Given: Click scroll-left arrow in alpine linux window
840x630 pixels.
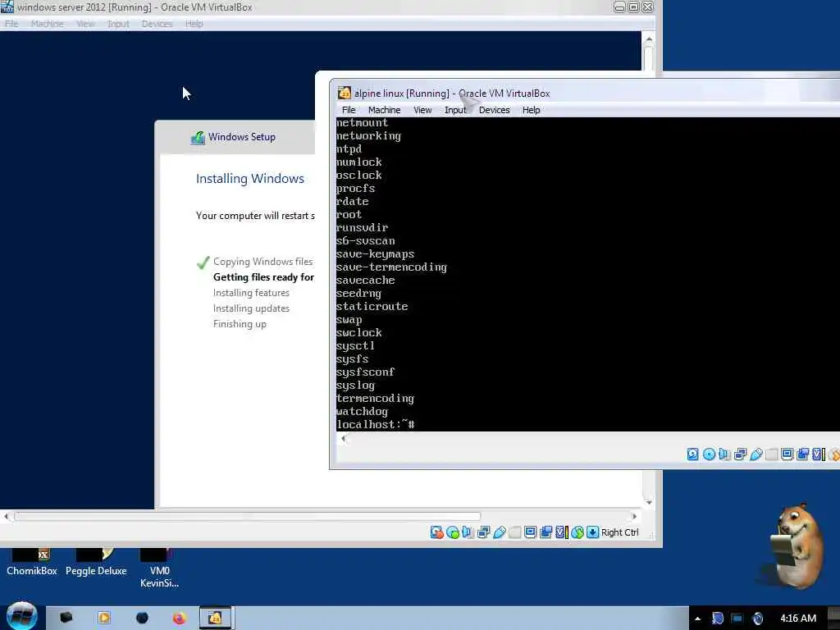Looking at the screenshot, I should 343,438.
